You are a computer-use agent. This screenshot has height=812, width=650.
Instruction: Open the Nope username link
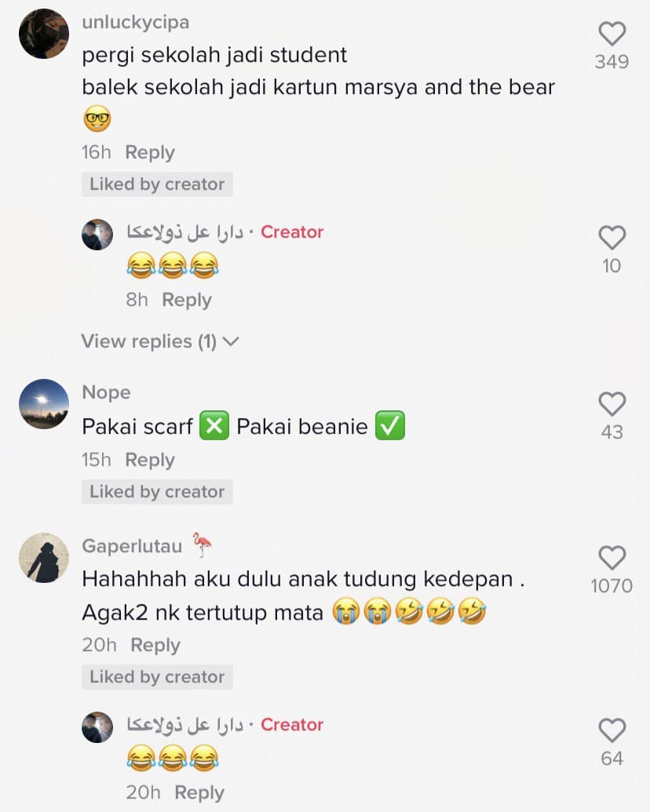tap(106, 392)
